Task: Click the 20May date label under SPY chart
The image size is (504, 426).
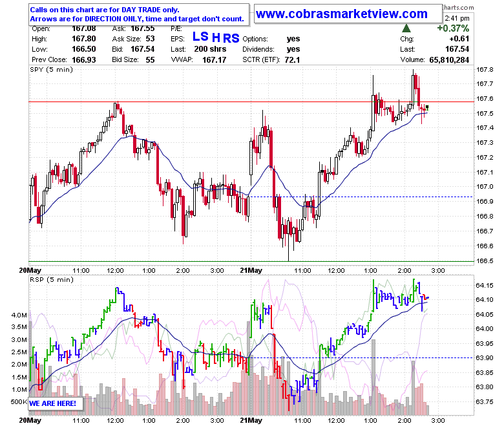Action: coord(30,270)
